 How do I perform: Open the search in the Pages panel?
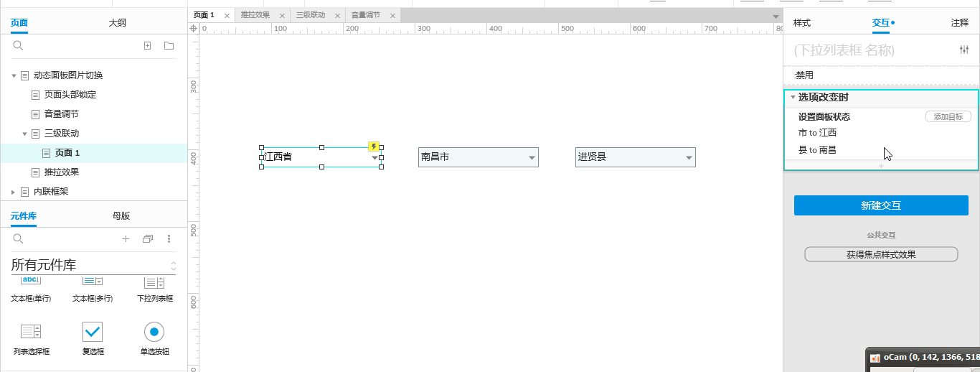point(19,46)
